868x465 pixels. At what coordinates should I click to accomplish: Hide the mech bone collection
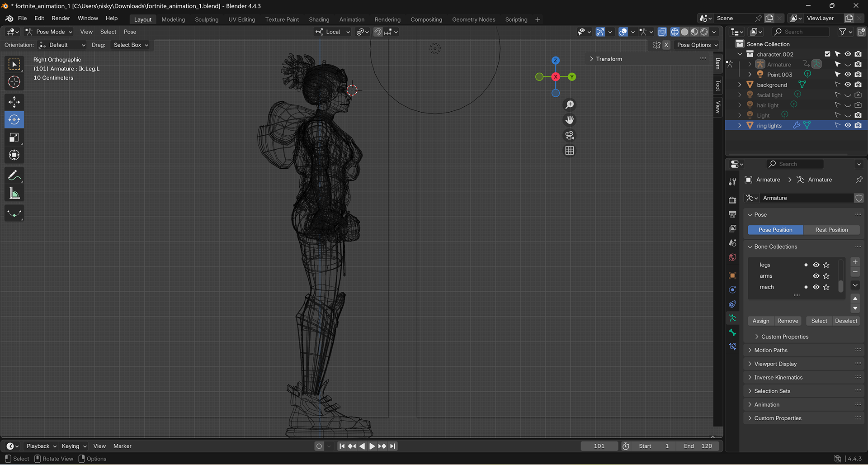[x=816, y=287]
